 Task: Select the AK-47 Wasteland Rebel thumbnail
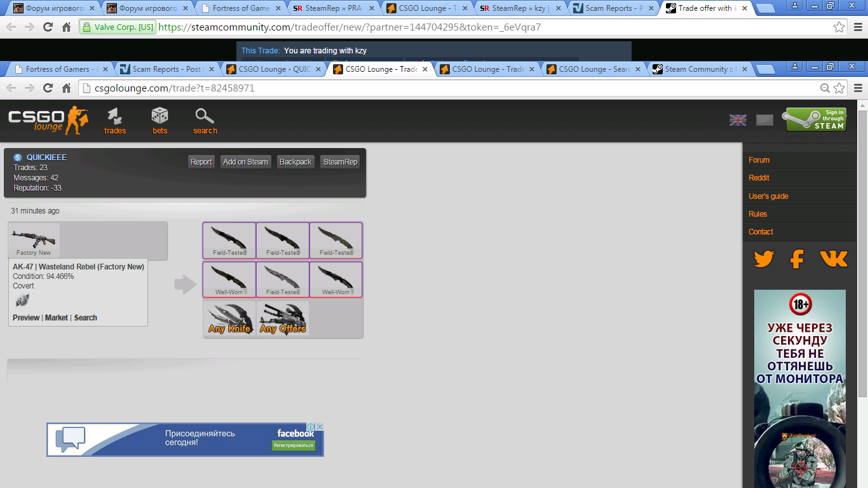coord(34,240)
